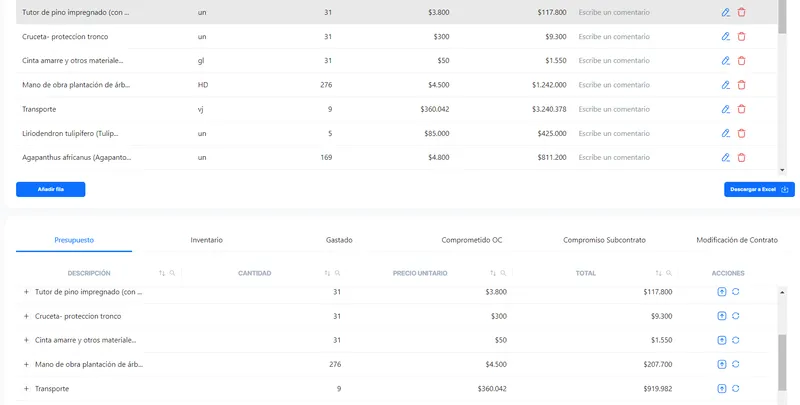Switch to the Gastado tab
This screenshot has width=800, height=405.
(x=339, y=240)
